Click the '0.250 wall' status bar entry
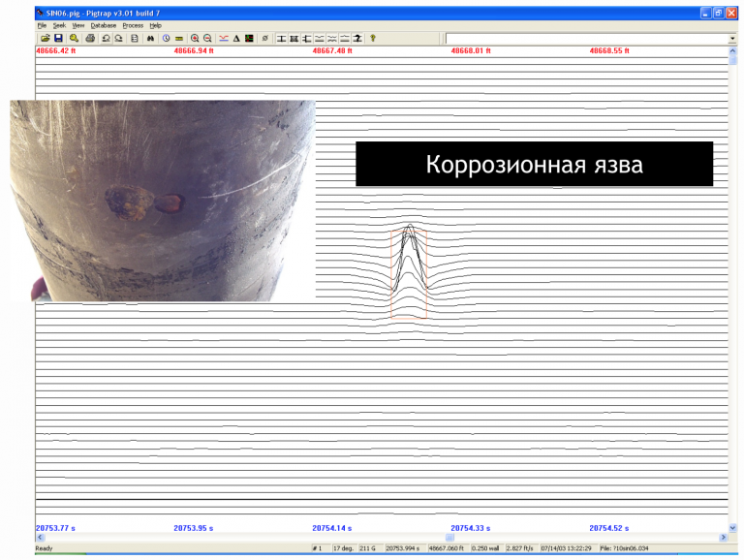Screen dimensions: 744x560 (x=485, y=548)
